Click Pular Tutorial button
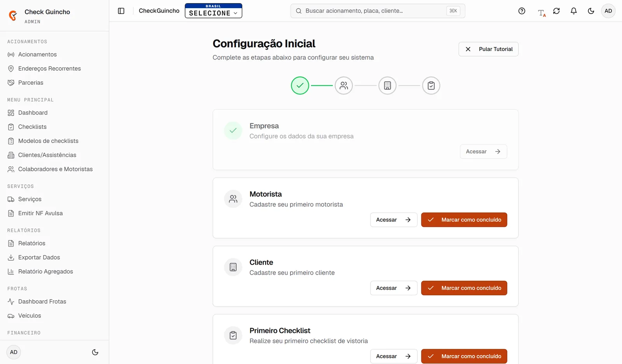Screen dimensions: 622x364 click(488, 49)
